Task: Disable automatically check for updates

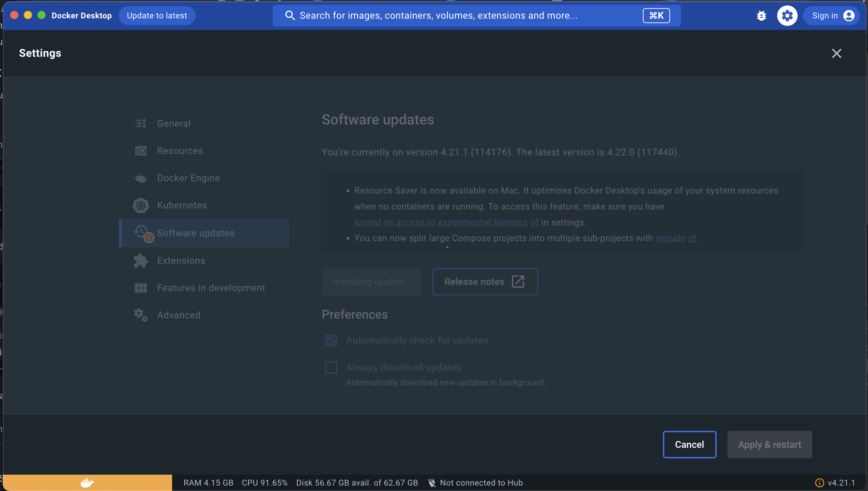Action: click(330, 340)
